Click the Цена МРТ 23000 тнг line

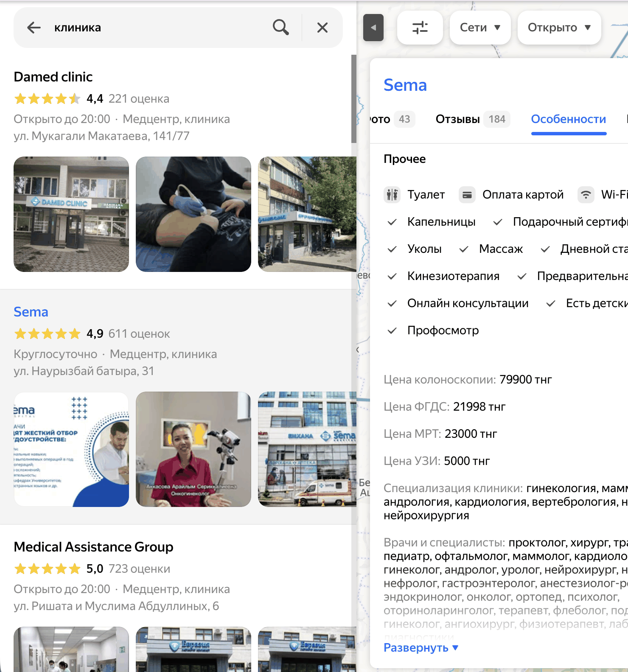pyautogui.click(x=440, y=434)
